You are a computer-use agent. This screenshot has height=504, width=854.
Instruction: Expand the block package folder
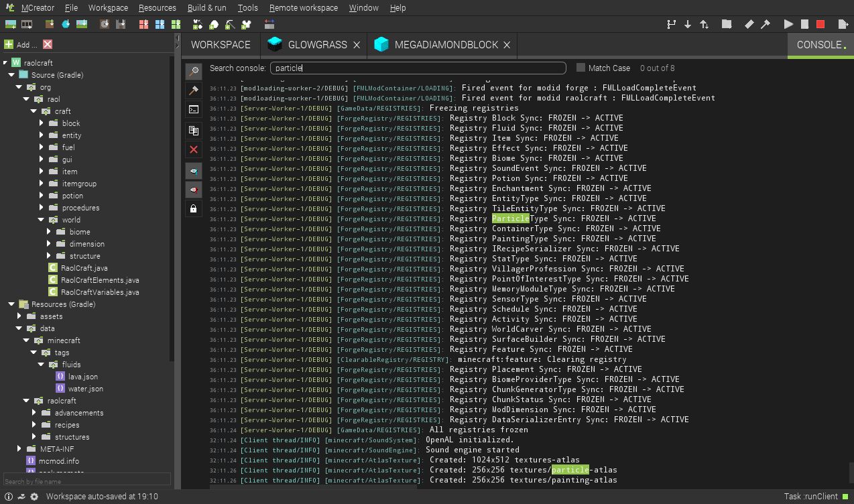42,123
